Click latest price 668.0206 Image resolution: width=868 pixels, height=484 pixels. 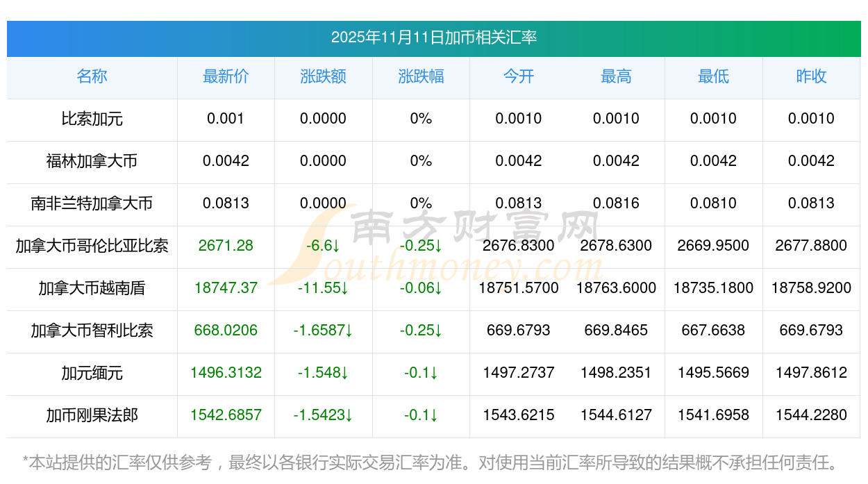[x=226, y=331]
